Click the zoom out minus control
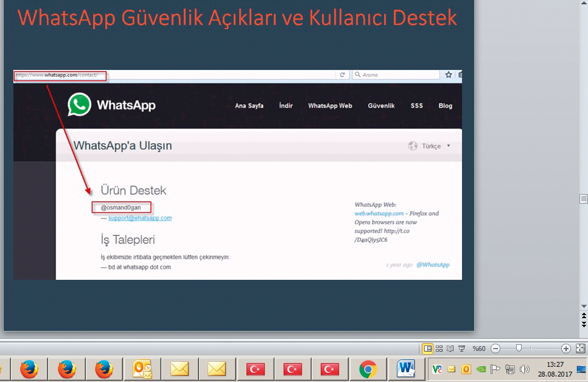The image size is (588, 382). click(495, 349)
